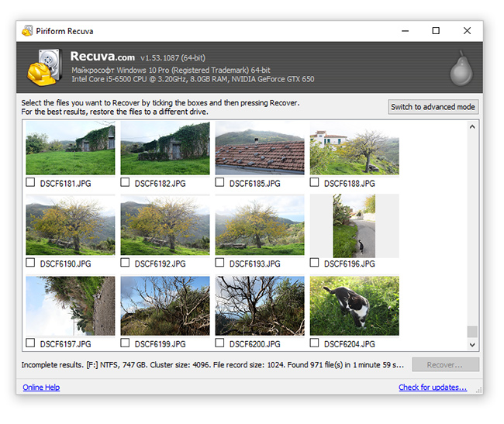Image resolution: width=504 pixels, height=424 pixels.
Task: Click the Recuva title bar app icon
Action: 27,31
